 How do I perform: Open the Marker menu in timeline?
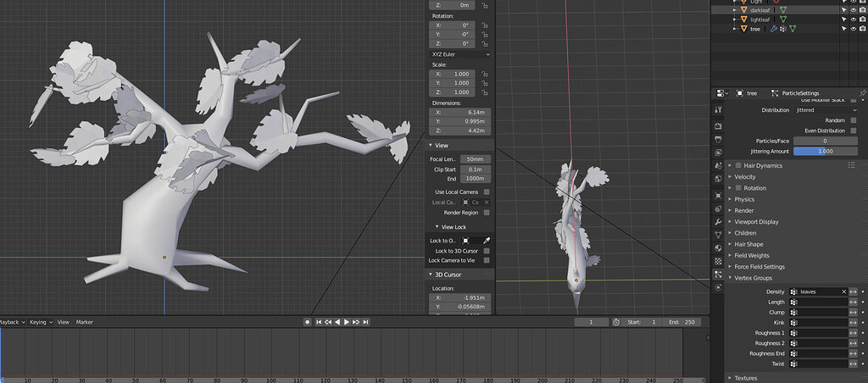(x=85, y=322)
